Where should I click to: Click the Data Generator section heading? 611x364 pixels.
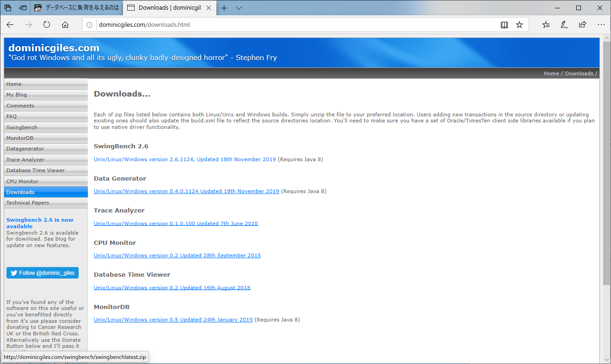(120, 178)
